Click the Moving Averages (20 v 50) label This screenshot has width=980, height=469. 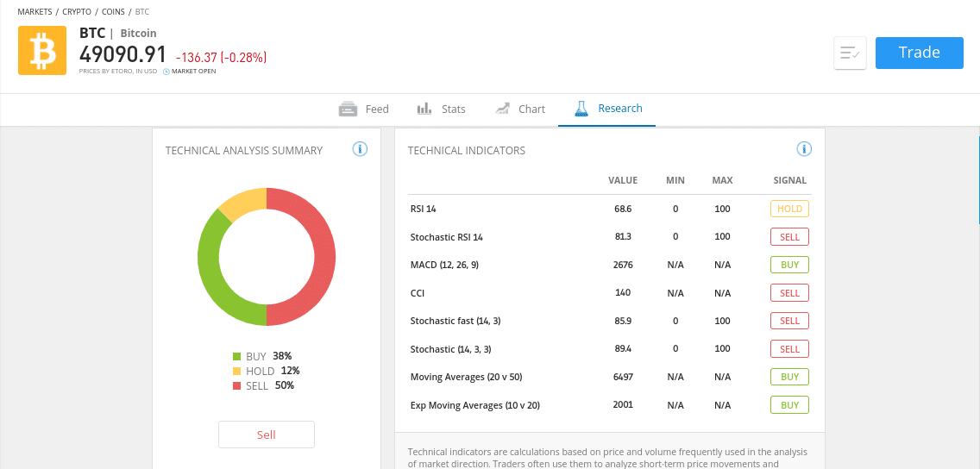tap(466, 378)
